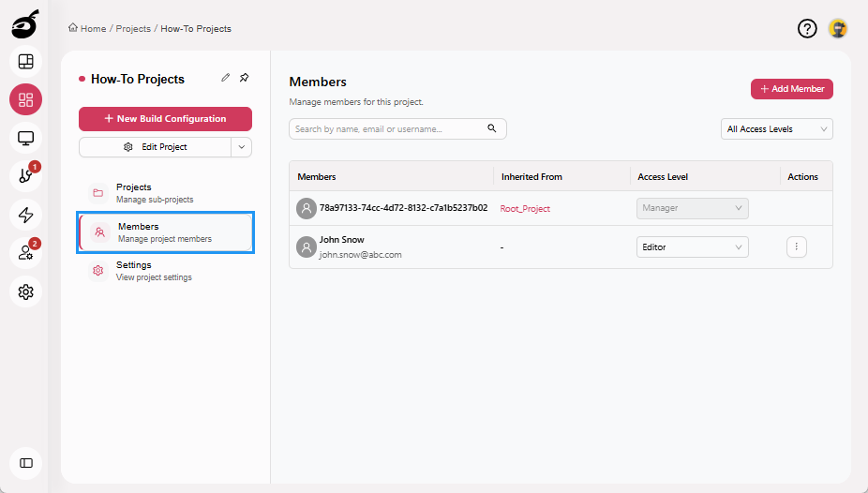The height and width of the screenshot is (493, 868).
Task: Toggle the sidebar panel icon at bottom
Action: click(x=25, y=463)
